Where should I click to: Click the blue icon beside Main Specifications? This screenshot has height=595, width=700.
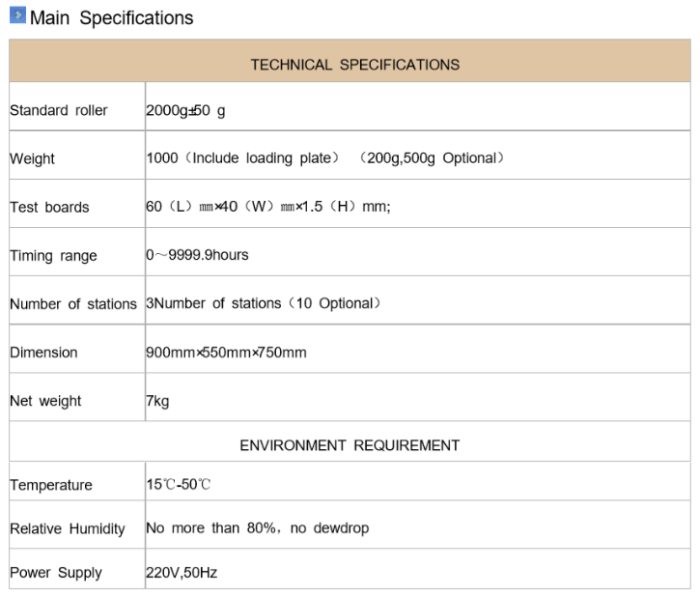[17, 16]
